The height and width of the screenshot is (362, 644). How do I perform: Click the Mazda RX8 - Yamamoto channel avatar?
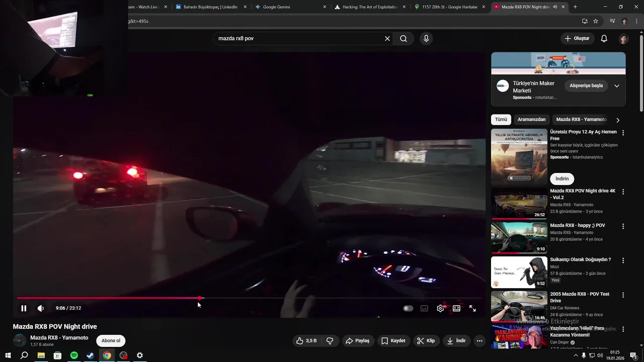[x=20, y=340]
